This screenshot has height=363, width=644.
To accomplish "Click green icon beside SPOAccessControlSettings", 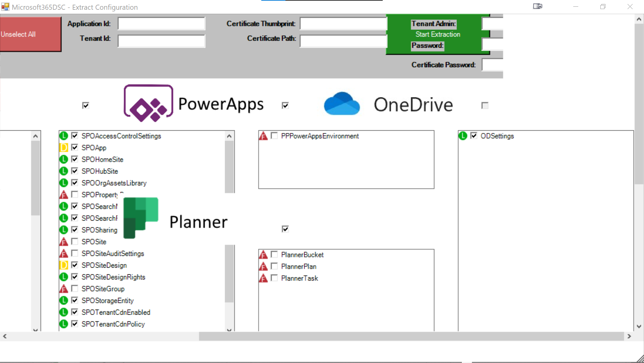I will tap(63, 136).
